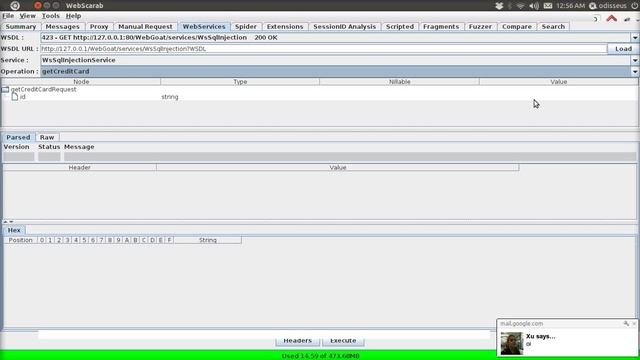Select the Hex tab
The height and width of the screenshot is (360, 640).
(14, 230)
